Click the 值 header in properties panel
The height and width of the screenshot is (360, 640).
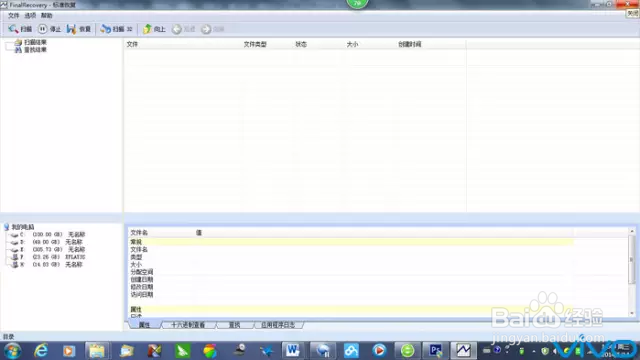pos(199,233)
